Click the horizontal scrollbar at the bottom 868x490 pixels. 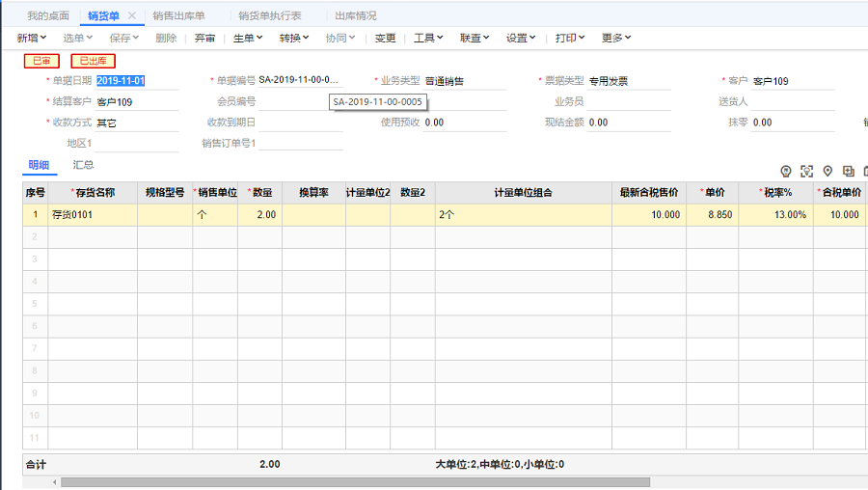[355, 482]
